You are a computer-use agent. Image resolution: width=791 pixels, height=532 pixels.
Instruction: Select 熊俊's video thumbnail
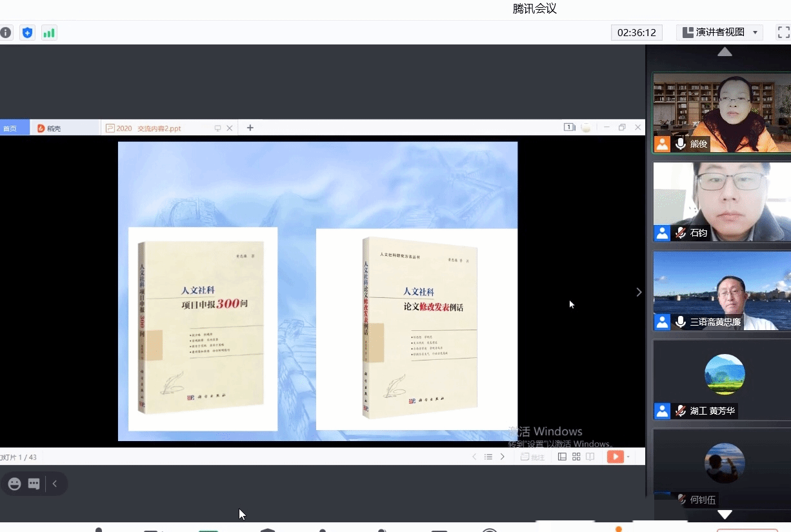tap(721, 112)
